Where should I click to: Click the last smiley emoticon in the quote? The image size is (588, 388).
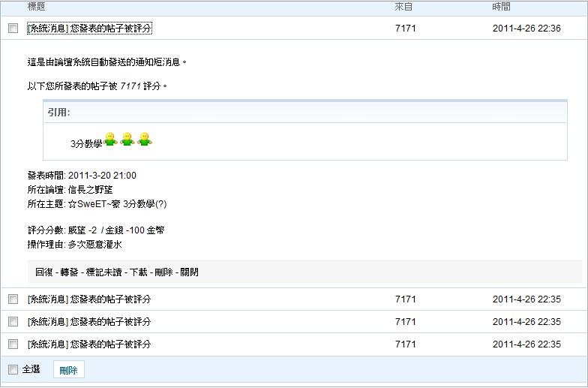(x=145, y=140)
